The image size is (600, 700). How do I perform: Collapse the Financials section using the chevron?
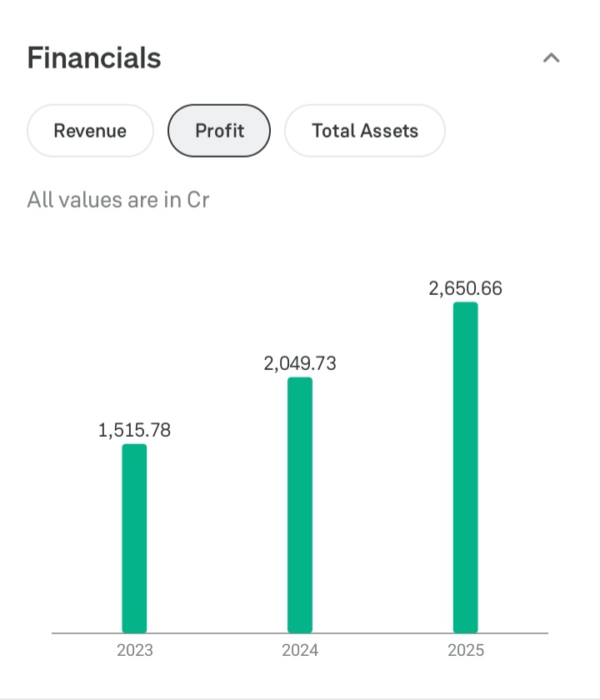551,58
